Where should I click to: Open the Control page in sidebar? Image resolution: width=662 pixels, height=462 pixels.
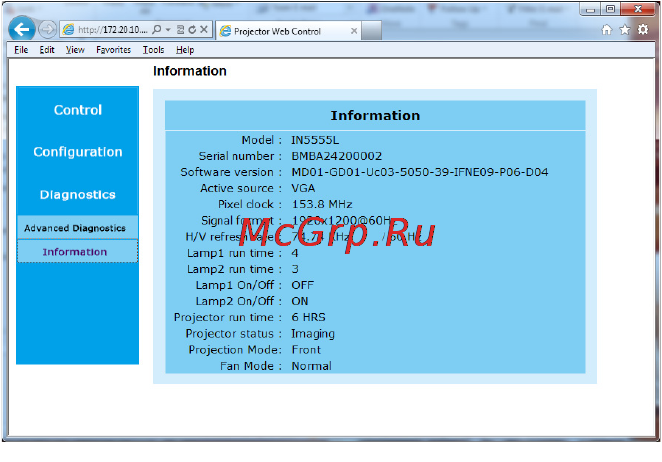pos(78,110)
